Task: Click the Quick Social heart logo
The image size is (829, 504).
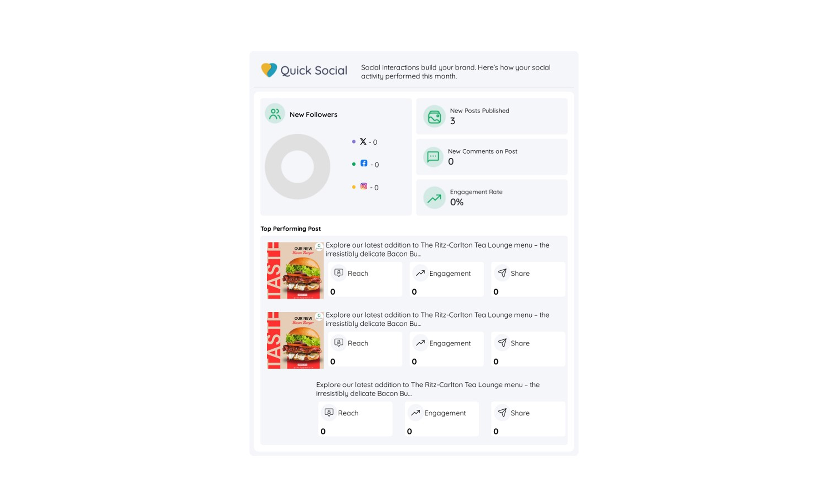Action: 269,70
